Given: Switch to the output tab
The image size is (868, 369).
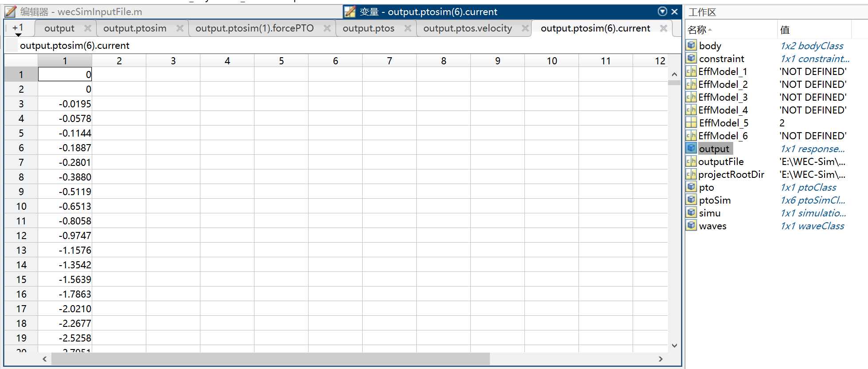Looking at the screenshot, I should pos(59,28).
